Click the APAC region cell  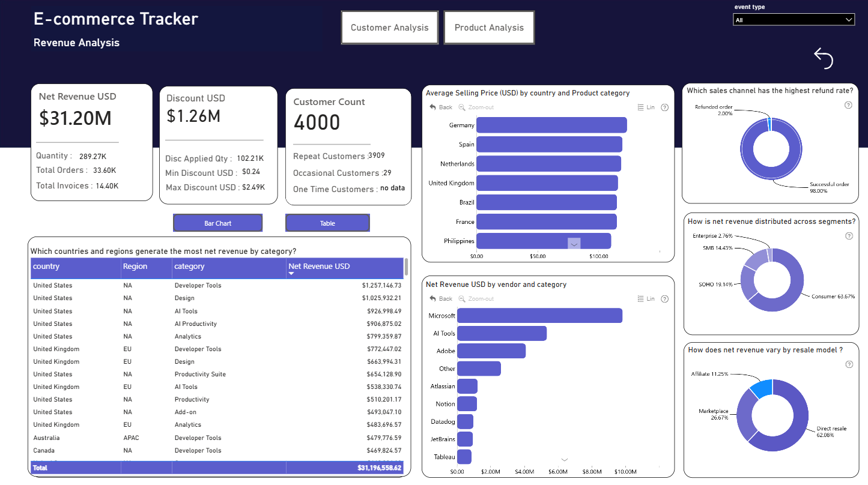pos(131,438)
